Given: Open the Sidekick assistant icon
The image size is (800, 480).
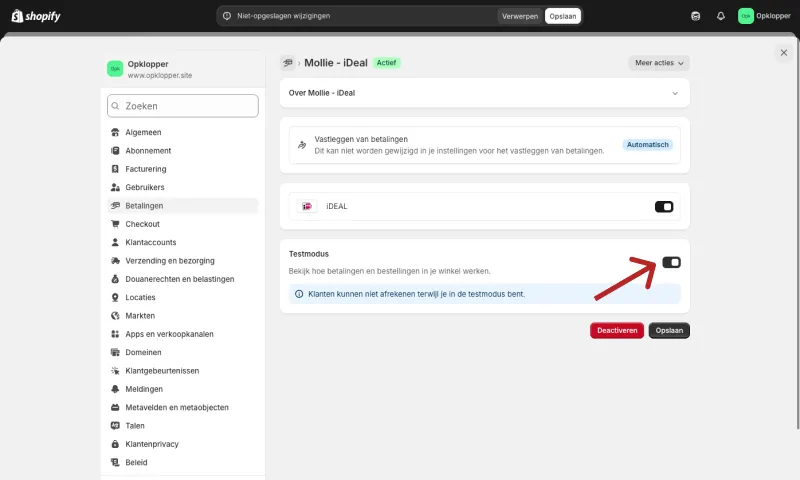Looking at the screenshot, I should coord(695,16).
